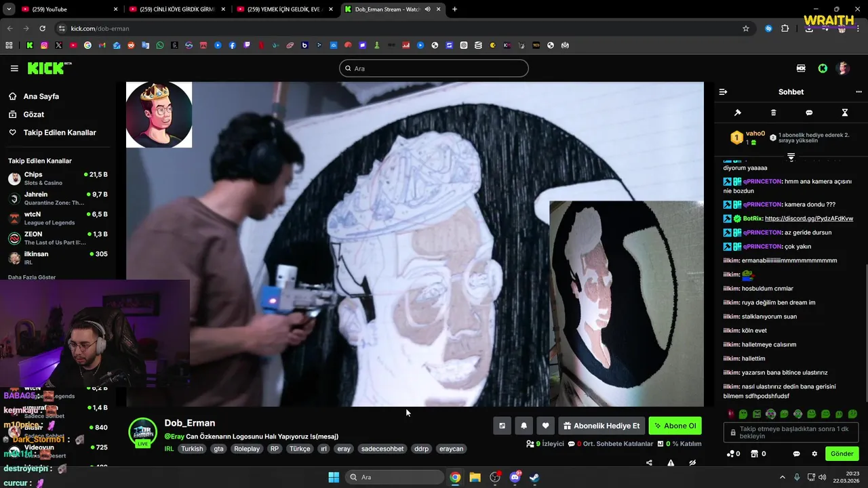
Task: Click the green Kick icon near avatar
Action: tap(823, 68)
